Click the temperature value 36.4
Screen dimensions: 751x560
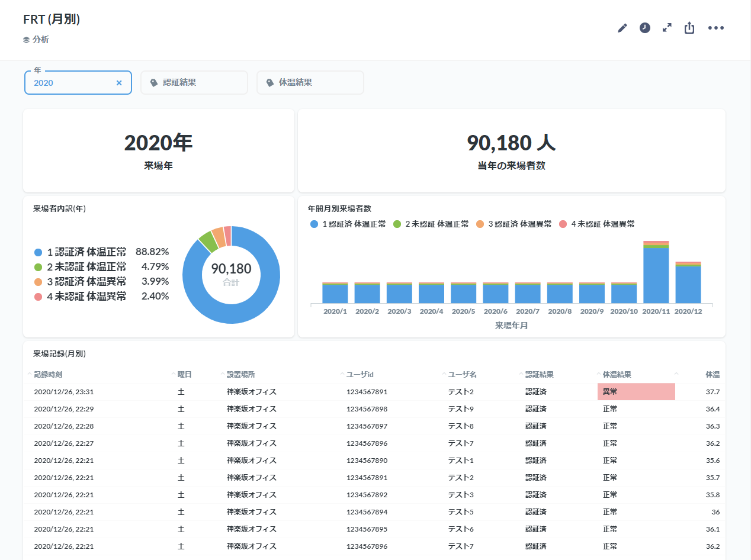click(713, 409)
